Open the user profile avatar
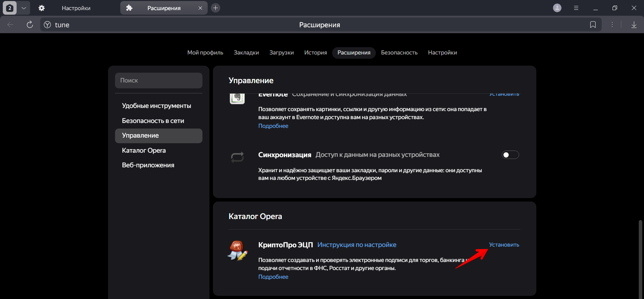Image resolution: width=644 pixels, height=299 pixels. 557,8
